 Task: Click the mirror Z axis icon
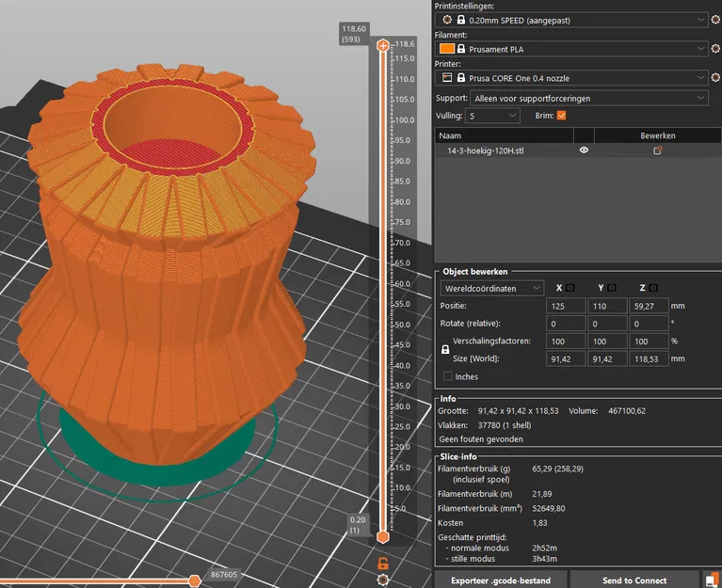[x=652, y=288]
